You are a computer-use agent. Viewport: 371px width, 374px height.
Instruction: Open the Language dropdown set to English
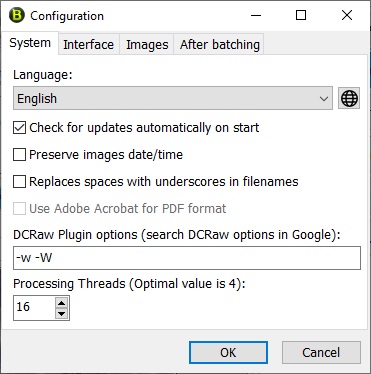pos(173,98)
